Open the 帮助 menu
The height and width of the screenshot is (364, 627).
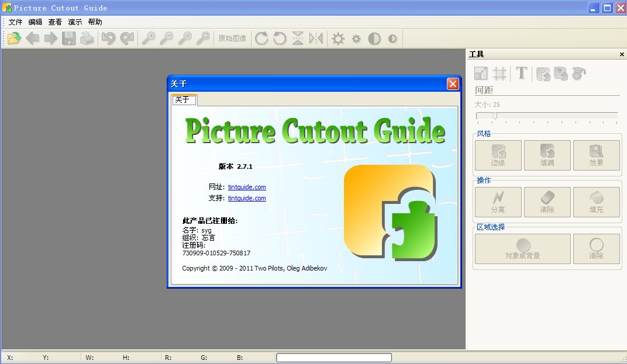[x=95, y=22]
